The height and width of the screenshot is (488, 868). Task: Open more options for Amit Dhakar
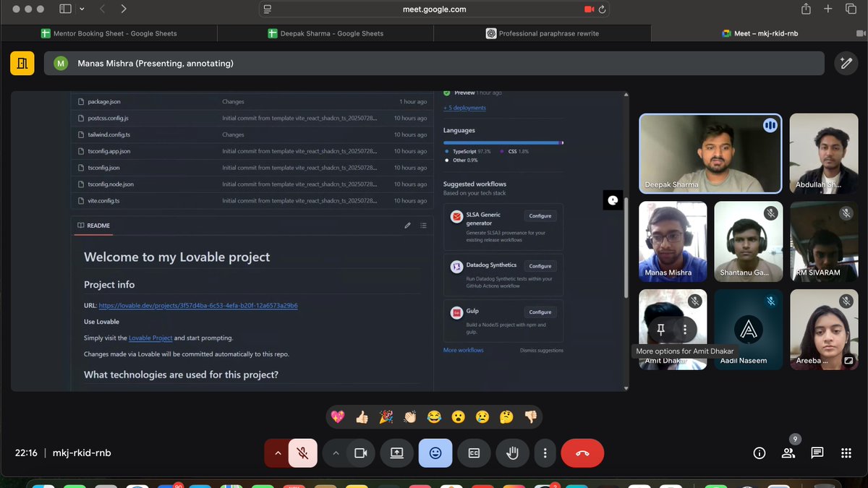pyautogui.click(x=685, y=330)
